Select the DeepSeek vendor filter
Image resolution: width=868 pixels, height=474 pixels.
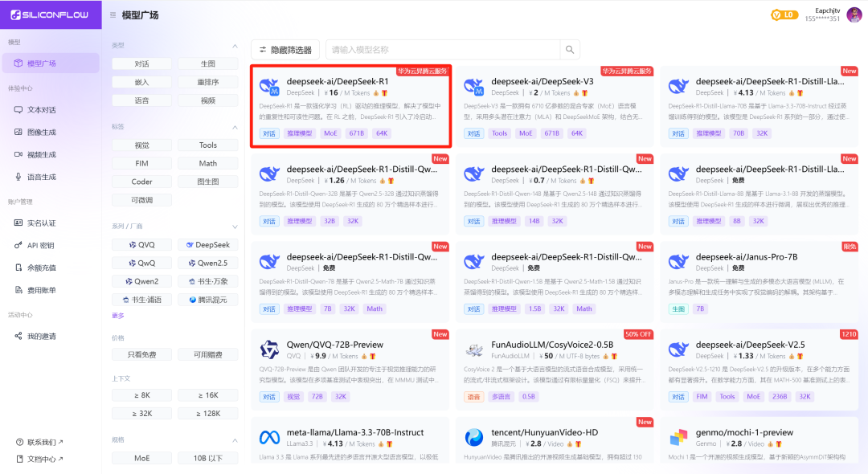[208, 244]
